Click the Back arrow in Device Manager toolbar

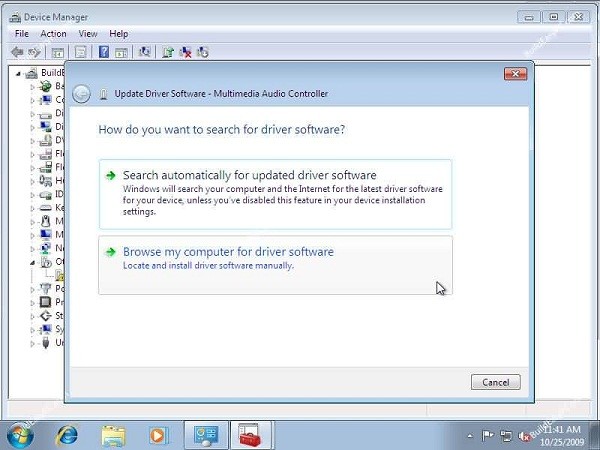(x=17, y=52)
